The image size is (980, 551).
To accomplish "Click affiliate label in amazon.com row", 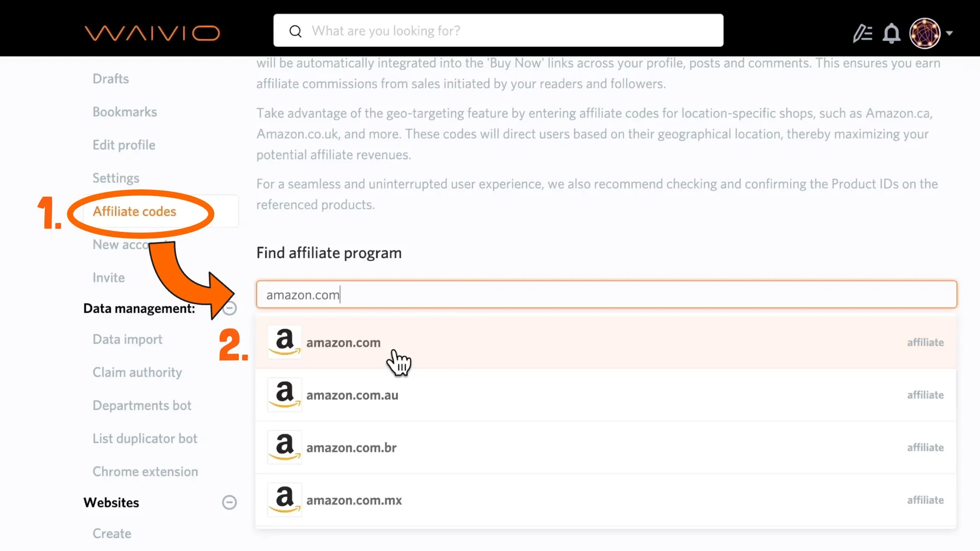I will pyautogui.click(x=925, y=342).
